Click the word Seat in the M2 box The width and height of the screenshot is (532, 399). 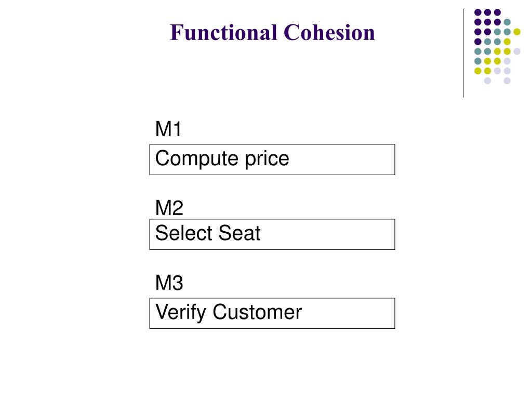click(x=240, y=233)
